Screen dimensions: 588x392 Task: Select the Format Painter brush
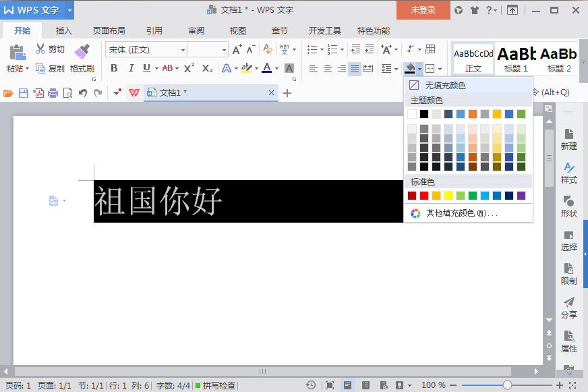pos(82,51)
